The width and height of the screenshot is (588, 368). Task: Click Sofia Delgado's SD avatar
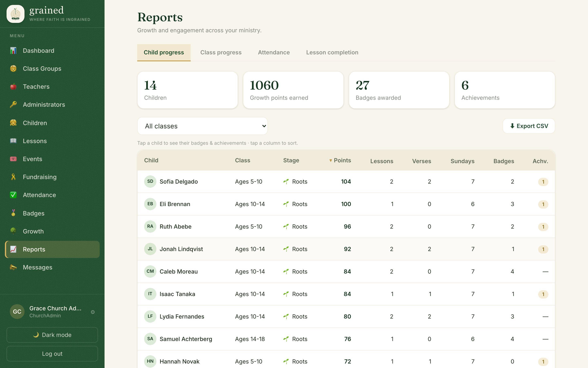pos(150,182)
